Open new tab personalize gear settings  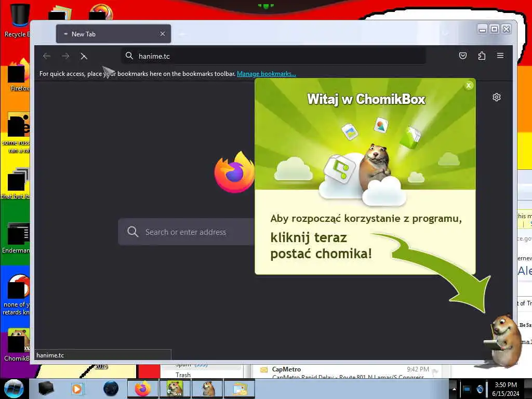point(496,97)
